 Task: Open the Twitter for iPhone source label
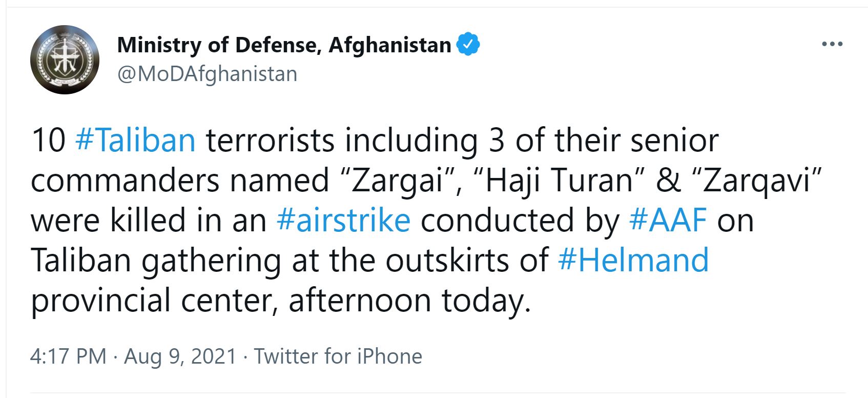point(338,356)
